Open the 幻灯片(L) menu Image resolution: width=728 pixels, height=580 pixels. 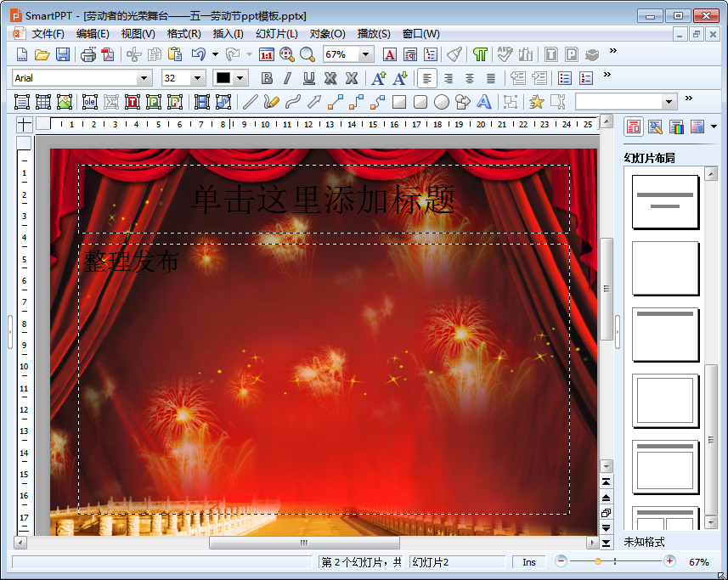[x=277, y=34]
